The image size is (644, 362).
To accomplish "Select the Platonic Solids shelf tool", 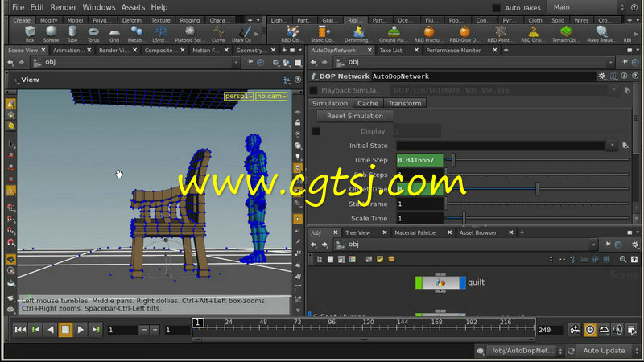I will point(189,34).
